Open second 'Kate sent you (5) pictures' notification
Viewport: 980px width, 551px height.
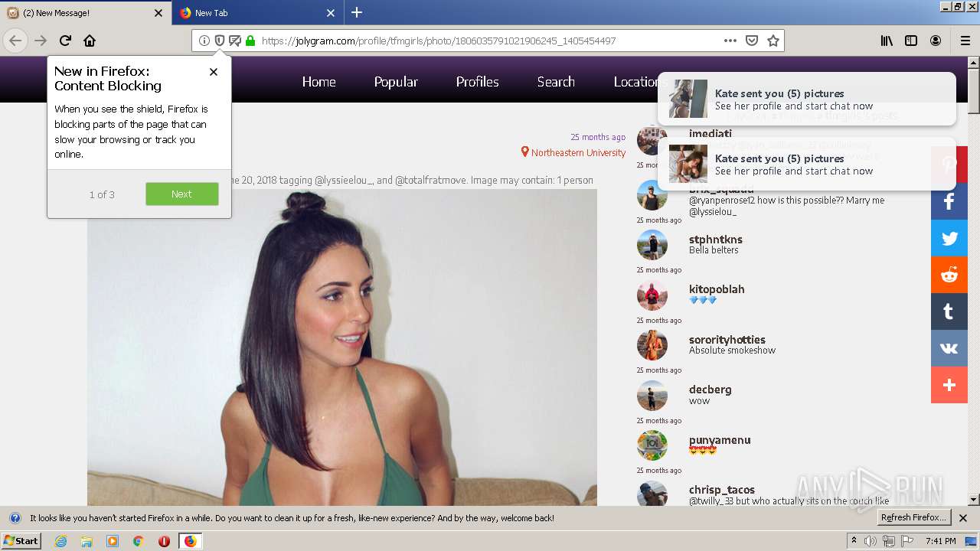(x=807, y=164)
